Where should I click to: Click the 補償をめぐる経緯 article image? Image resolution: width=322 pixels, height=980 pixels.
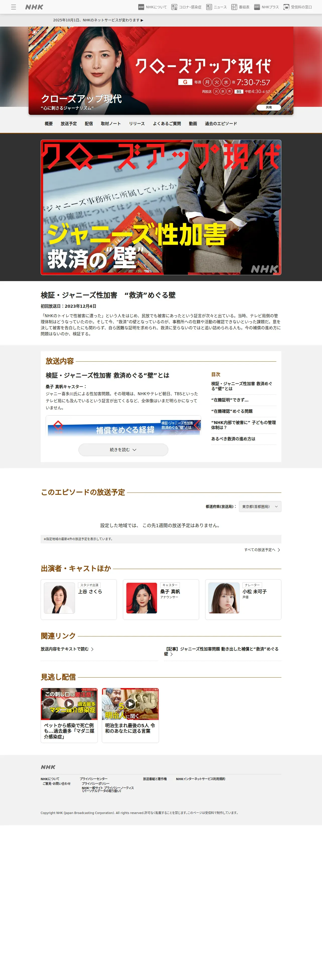(x=123, y=426)
